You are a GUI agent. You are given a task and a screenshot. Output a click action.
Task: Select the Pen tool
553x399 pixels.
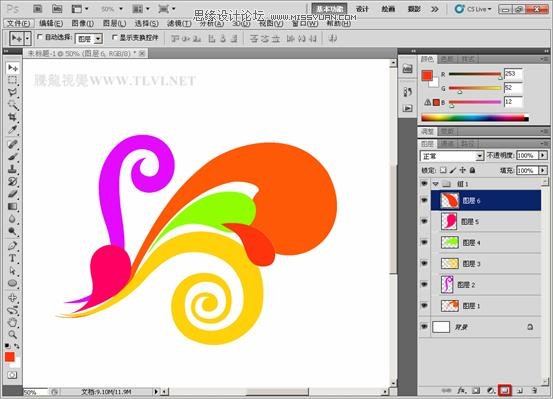click(13, 246)
